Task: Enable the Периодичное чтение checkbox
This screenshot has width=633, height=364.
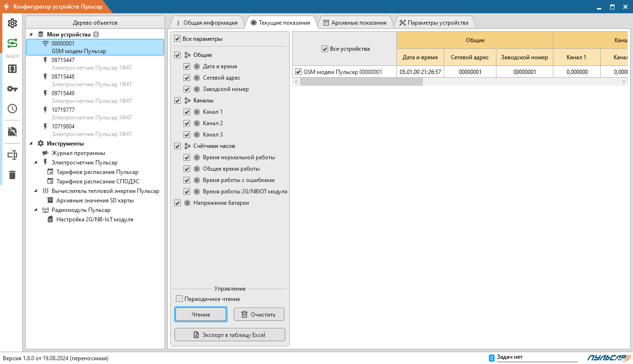Action: point(179,299)
